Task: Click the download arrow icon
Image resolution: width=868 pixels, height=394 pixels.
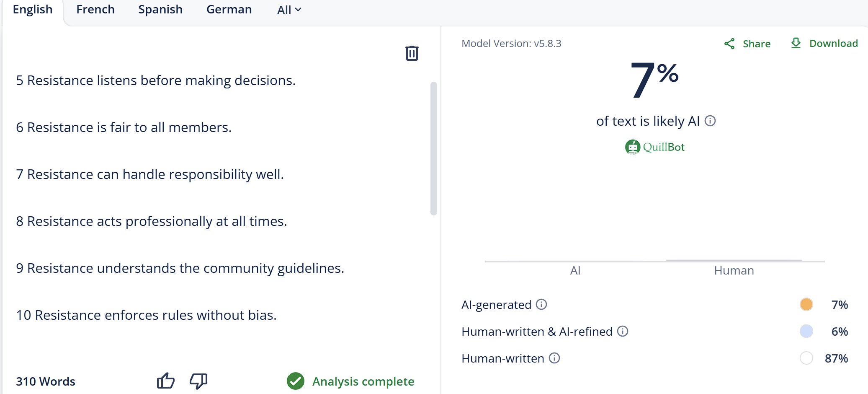Action: [796, 43]
